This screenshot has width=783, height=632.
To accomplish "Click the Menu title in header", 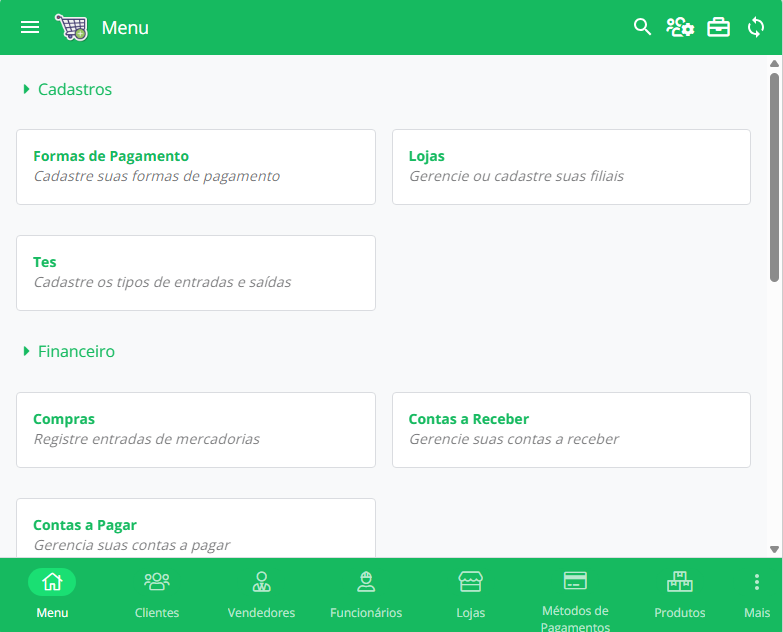I will 125,27.
